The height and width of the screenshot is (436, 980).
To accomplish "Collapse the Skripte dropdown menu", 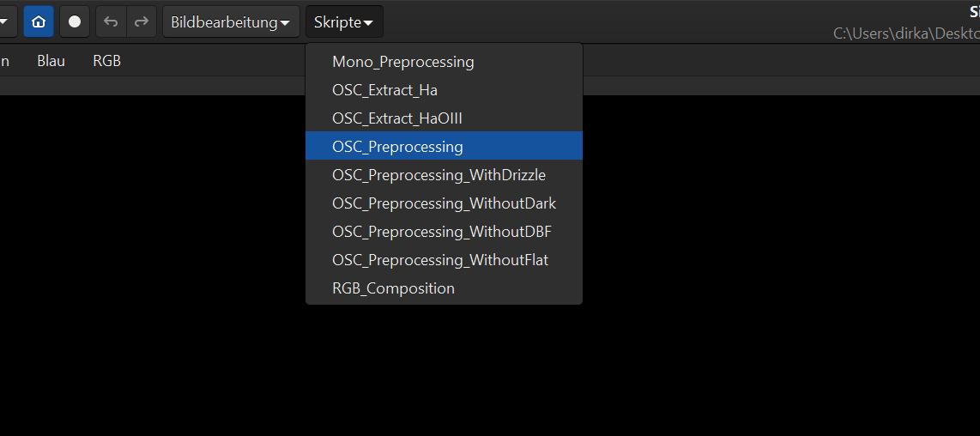I will (344, 22).
